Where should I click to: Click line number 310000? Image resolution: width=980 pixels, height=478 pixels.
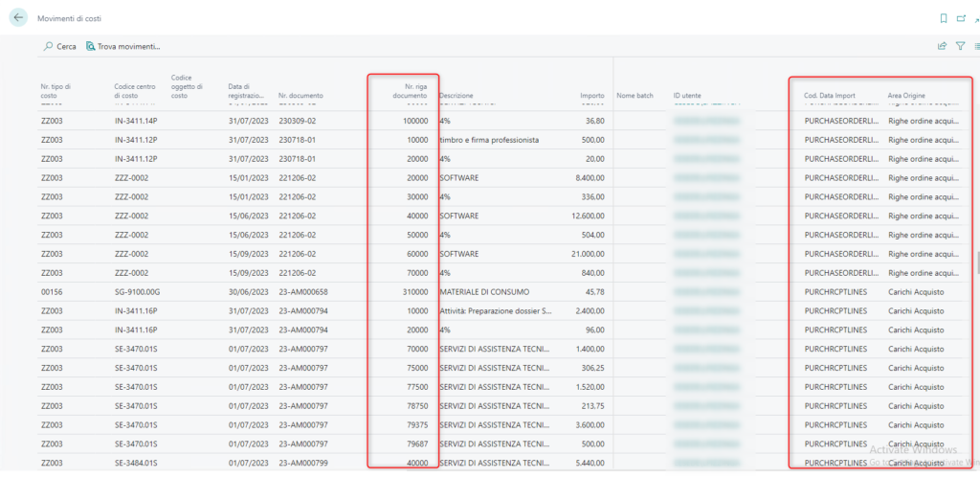pos(415,292)
